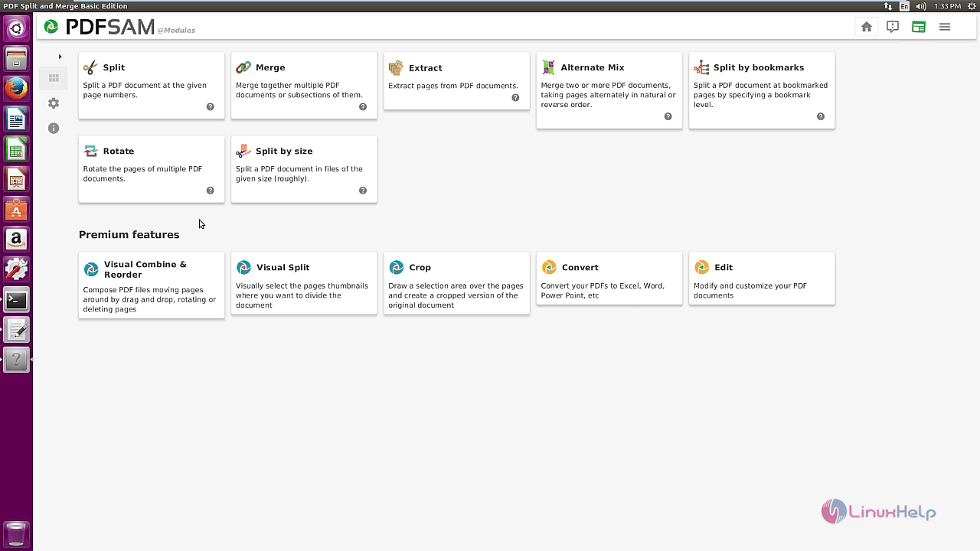Show help for Split by bookmarks

click(x=821, y=117)
